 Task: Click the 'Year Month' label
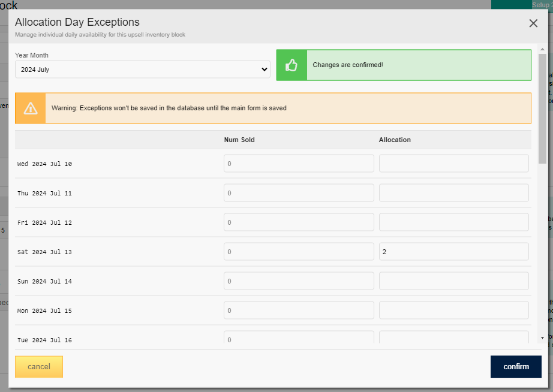[x=31, y=55]
